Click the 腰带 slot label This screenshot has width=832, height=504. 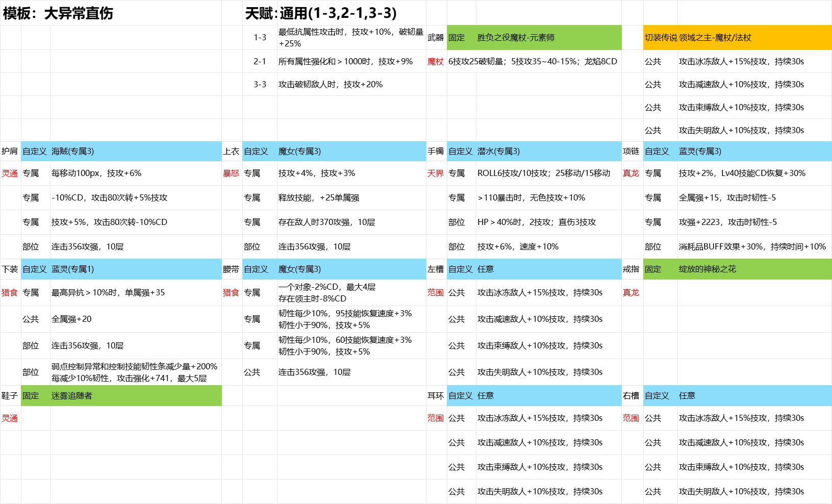(232, 269)
